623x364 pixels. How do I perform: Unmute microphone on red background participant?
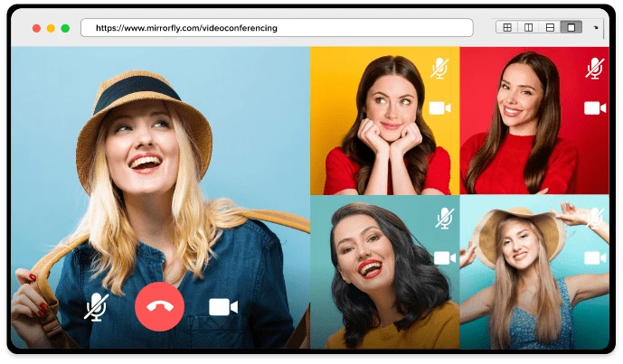coord(595,69)
